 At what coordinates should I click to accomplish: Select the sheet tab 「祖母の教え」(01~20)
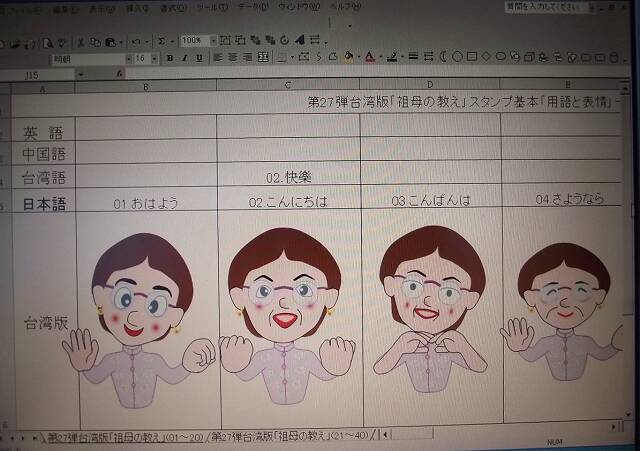tap(125, 438)
